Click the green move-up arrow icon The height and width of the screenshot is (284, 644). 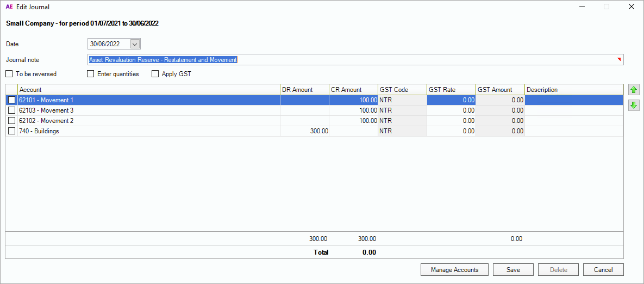(x=633, y=90)
